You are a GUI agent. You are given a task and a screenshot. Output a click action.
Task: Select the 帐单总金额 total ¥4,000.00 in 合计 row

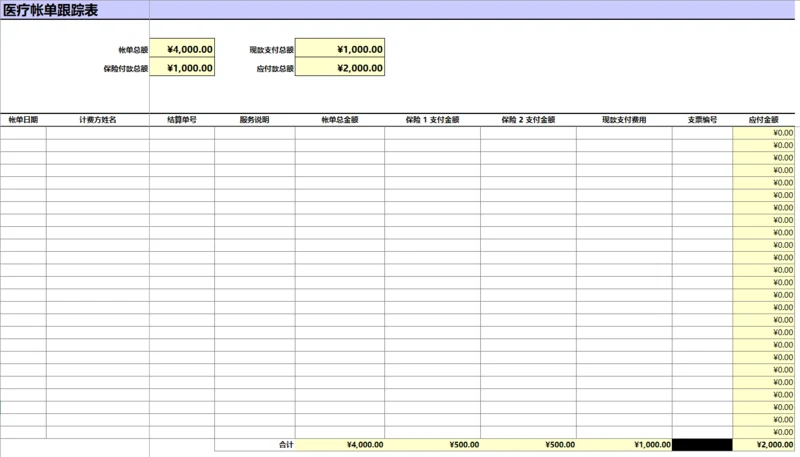tap(340, 445)
